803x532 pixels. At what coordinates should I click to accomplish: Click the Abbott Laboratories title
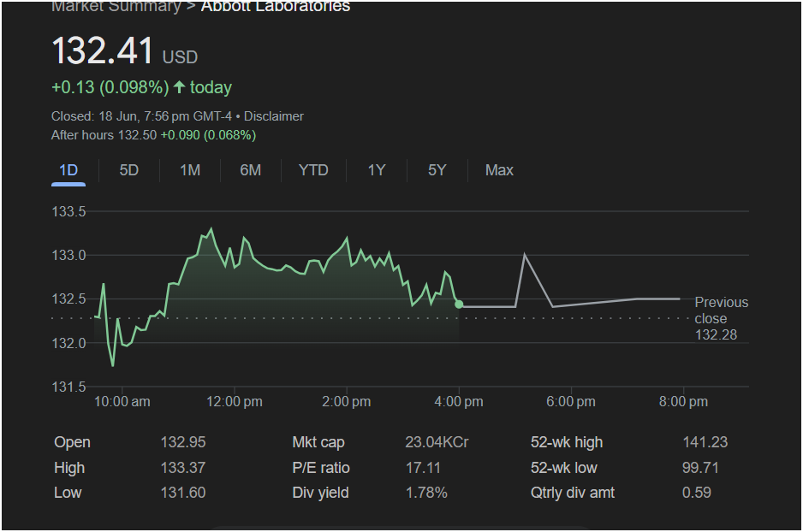[x=276, y=7]
